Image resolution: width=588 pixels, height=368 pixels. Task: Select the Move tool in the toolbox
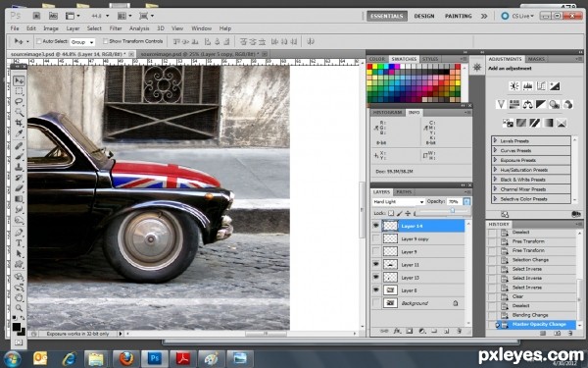tap(19, 80)
